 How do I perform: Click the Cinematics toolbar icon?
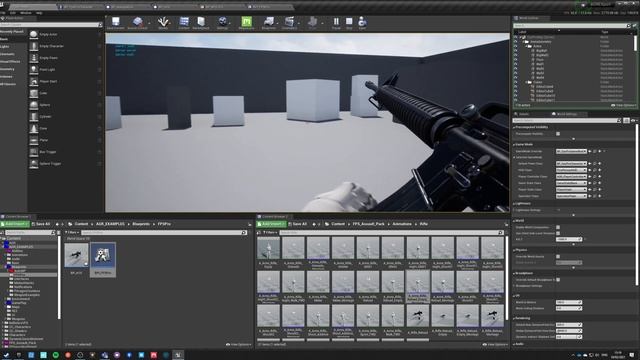(x=289, y=23)
